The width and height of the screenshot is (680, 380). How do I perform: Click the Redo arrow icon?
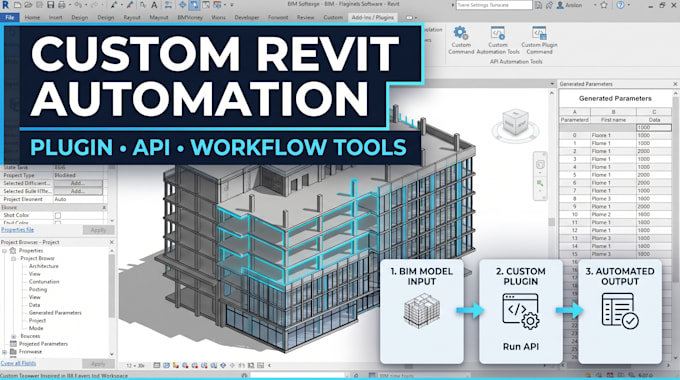pos(94,5)
